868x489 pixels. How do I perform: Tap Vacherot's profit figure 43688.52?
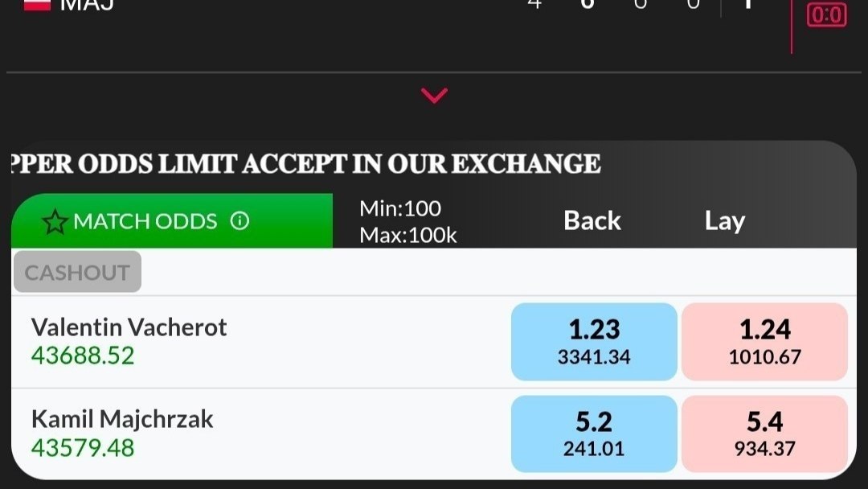tap(83, 355)
